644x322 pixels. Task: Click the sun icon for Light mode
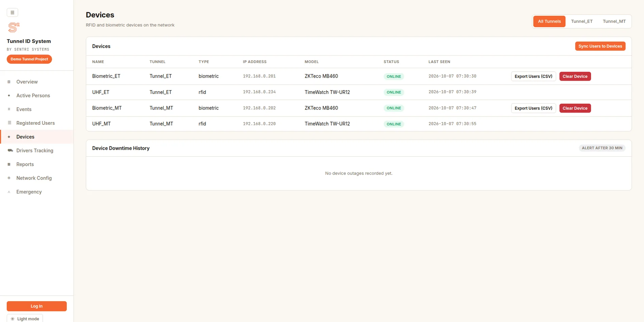13,319
